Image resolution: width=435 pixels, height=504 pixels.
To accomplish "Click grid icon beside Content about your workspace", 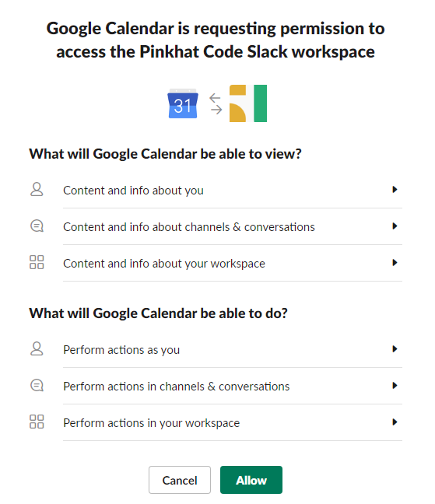I will (x=37, y=262).
